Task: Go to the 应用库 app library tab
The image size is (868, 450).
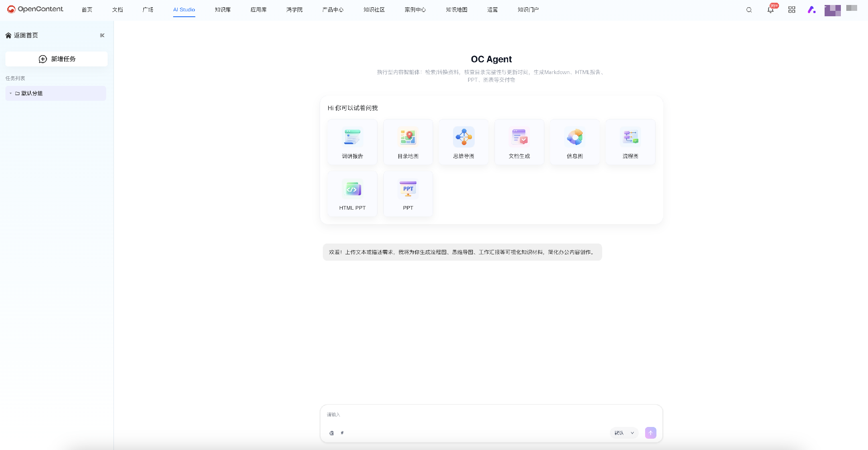Action: click(x=259, y=10)
